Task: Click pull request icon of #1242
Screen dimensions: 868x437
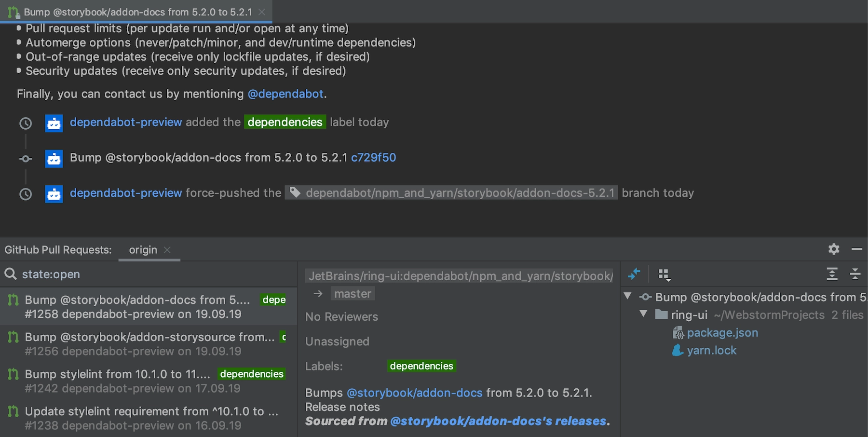Action: pos(13,374)
